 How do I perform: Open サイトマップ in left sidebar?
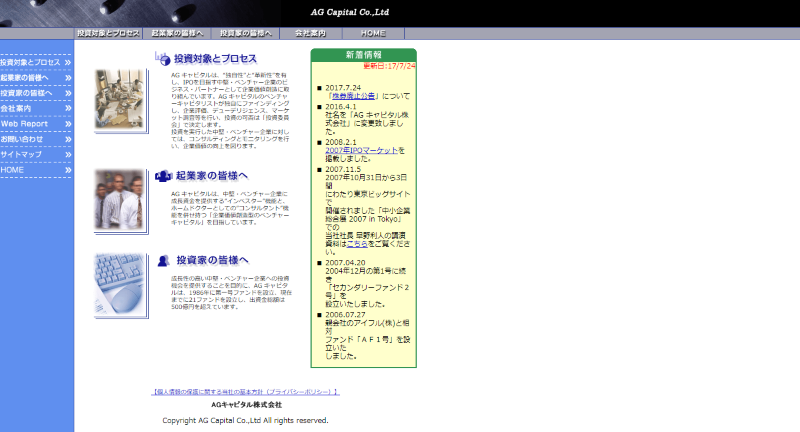tap(21, 154)
